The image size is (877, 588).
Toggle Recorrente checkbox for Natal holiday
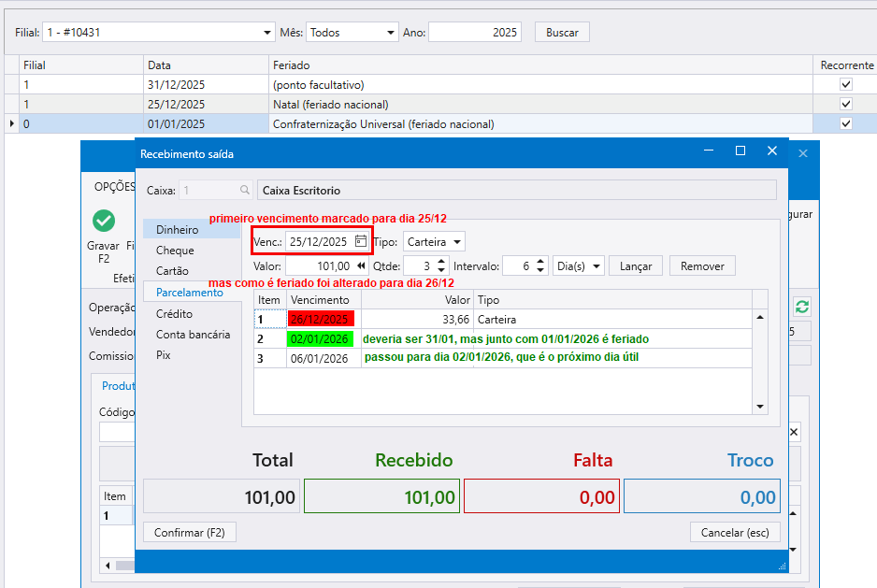pyautogui.click(x=846, y=104)
